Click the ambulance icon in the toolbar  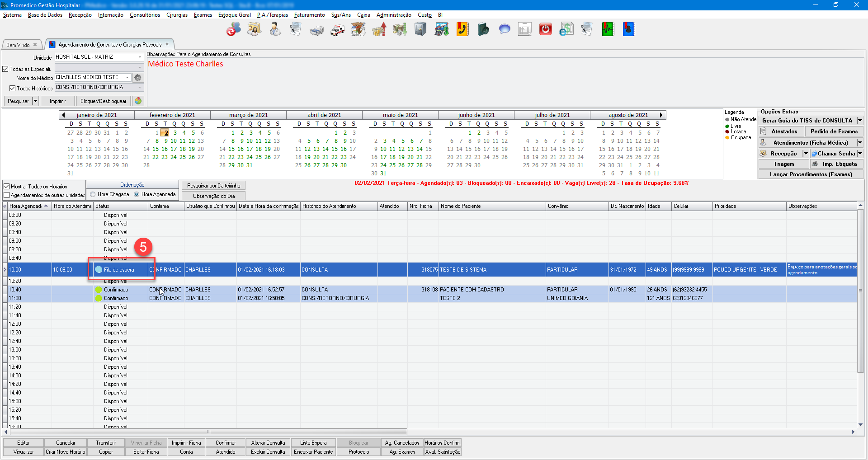click(x=337, y=30)
